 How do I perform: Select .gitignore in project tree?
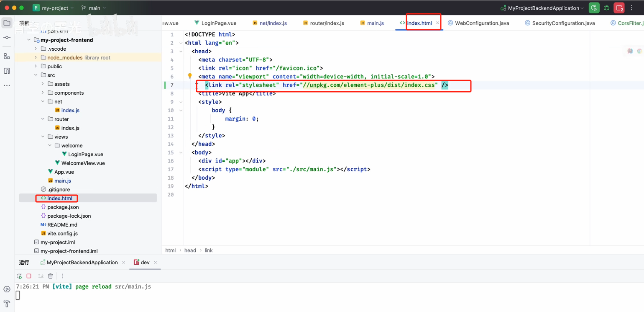pyautogui.click(x=59, y=190)
